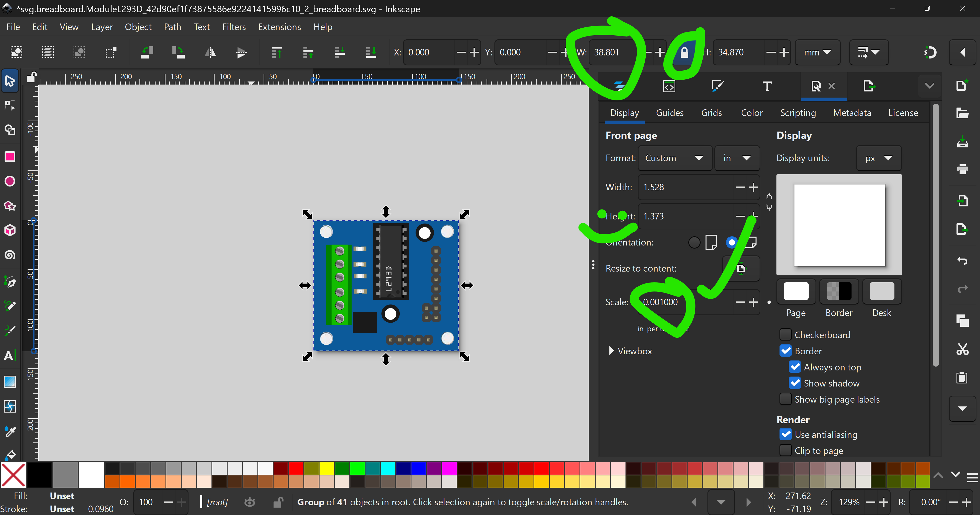980x515 pixels.
Task: Select the Spiral tool
Action: pyautogui.click(x=10, y=255)
